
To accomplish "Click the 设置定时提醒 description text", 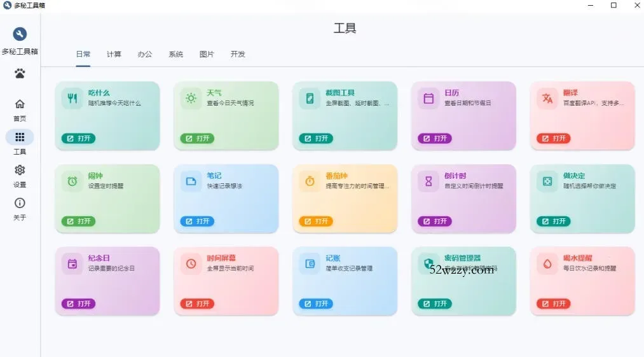I will 106,186.
